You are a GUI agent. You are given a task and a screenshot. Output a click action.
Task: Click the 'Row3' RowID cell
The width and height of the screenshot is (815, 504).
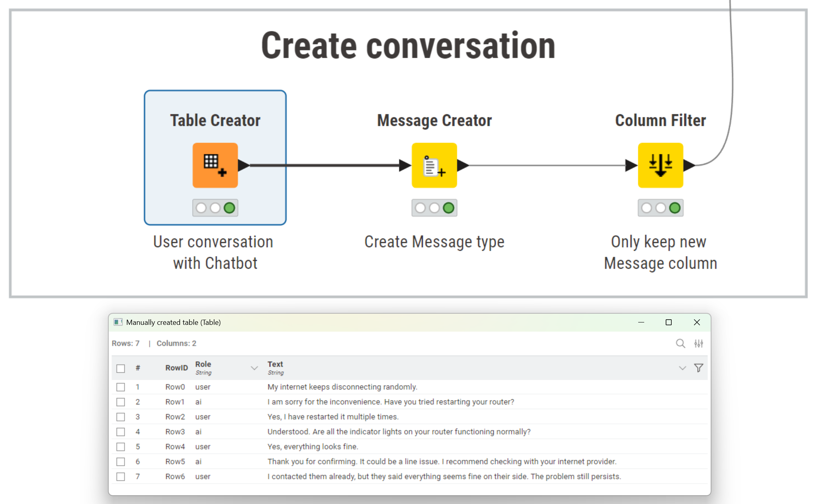(x=175, y=432)
